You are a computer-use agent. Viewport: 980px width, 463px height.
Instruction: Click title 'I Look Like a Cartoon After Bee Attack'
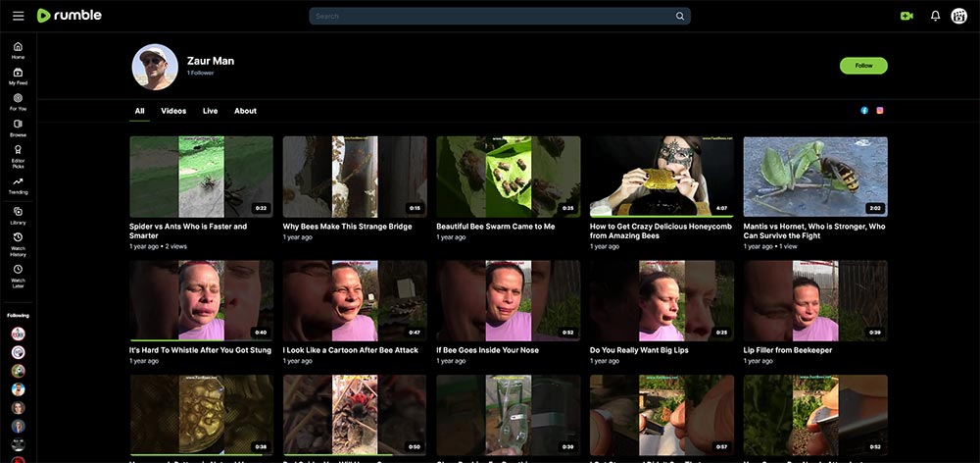351,350
